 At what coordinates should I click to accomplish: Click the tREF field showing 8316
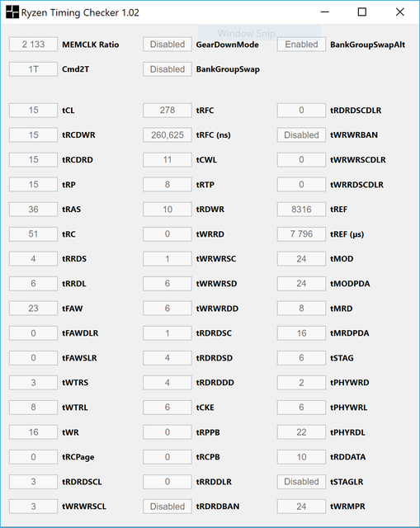(x=301, y=209)
